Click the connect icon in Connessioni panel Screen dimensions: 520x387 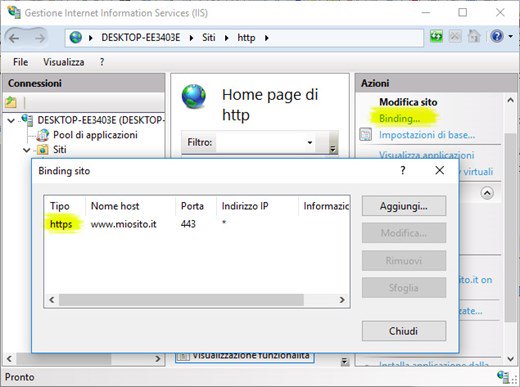coord(11,102)
